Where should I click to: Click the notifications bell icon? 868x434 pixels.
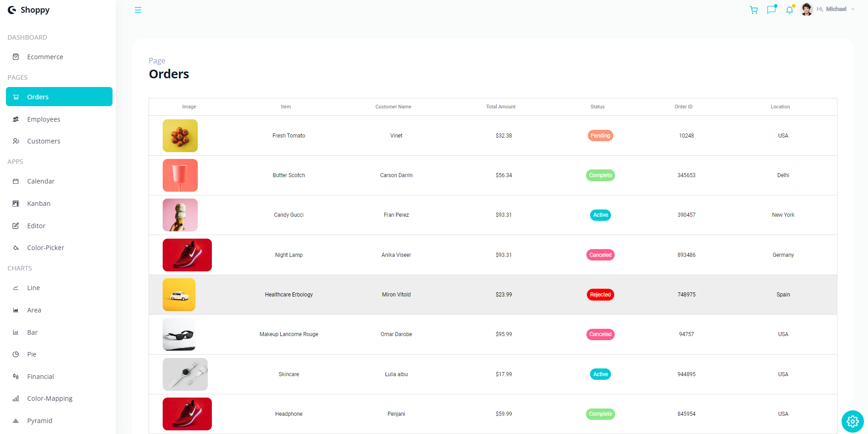(x=790, y=10)
